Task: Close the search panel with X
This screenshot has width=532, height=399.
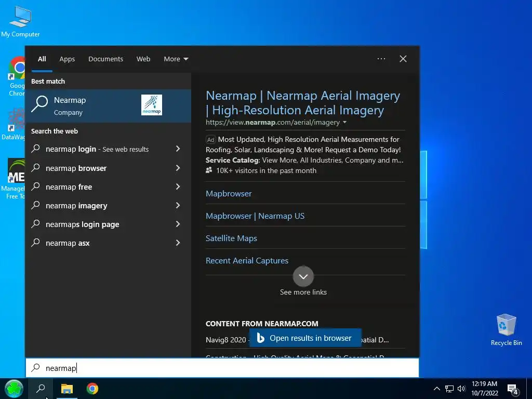Action: point(403,59)
